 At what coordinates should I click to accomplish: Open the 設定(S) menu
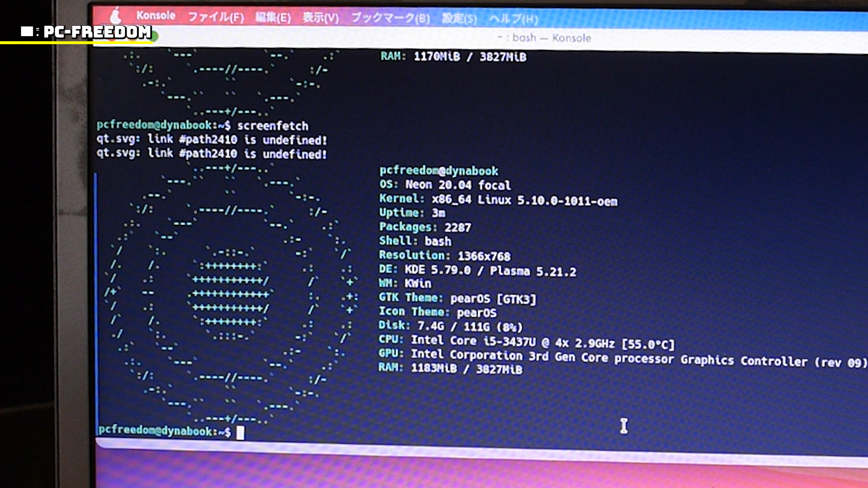pyautogui.click(x=459, y=19)
